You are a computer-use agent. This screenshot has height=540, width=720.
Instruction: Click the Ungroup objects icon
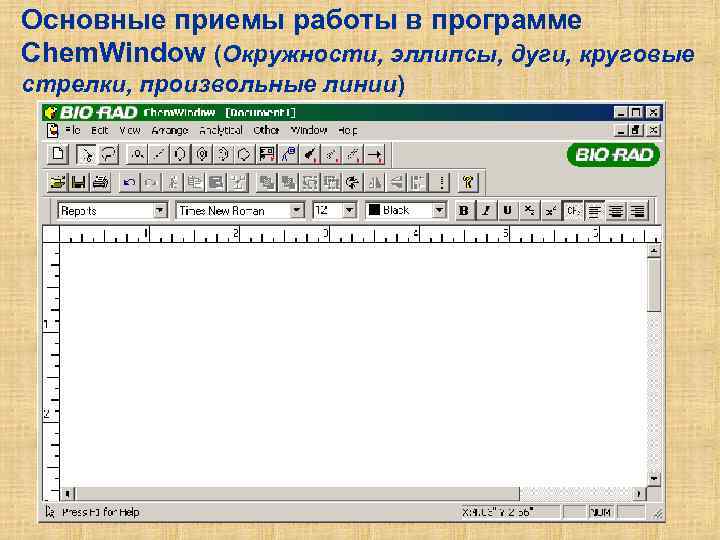click(x=331, y=183)
